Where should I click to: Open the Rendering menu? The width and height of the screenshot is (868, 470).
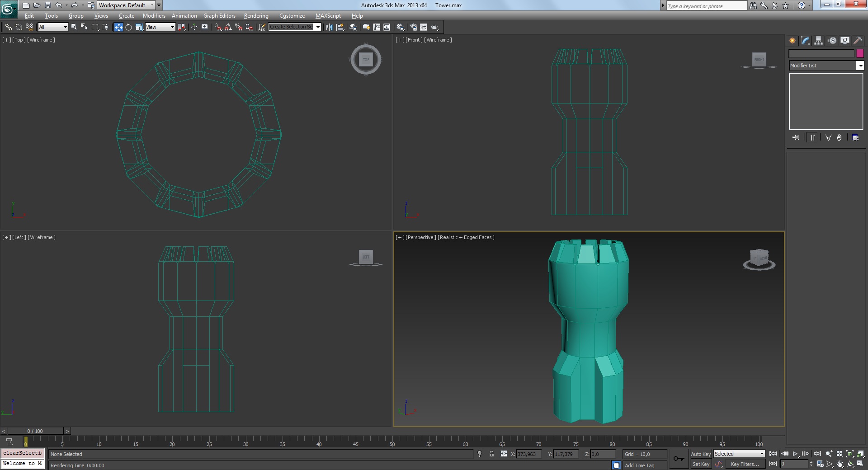(256, 16)
